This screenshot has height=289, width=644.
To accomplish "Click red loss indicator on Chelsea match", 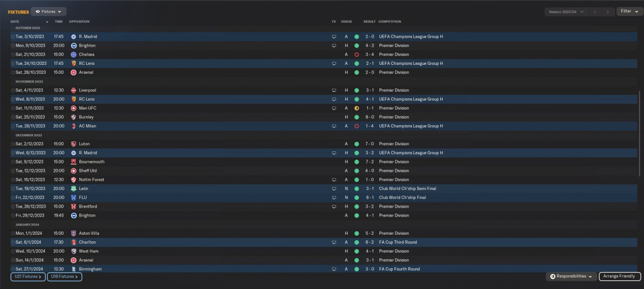I will pos(357,54).
